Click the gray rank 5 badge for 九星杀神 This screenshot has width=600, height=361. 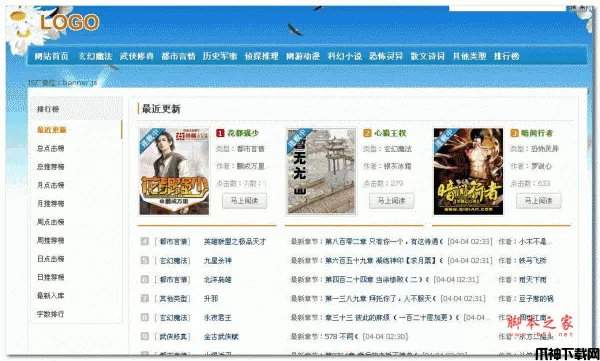pos(145,261)
